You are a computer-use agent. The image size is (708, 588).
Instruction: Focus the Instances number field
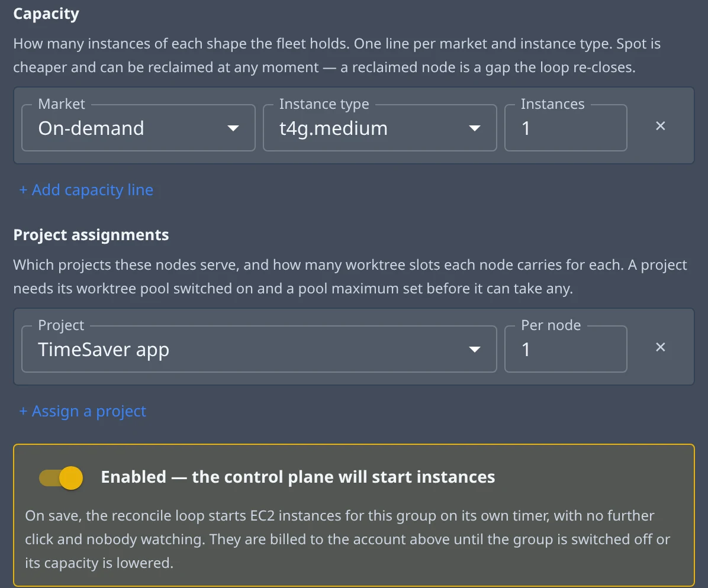(x=566, y=128)
